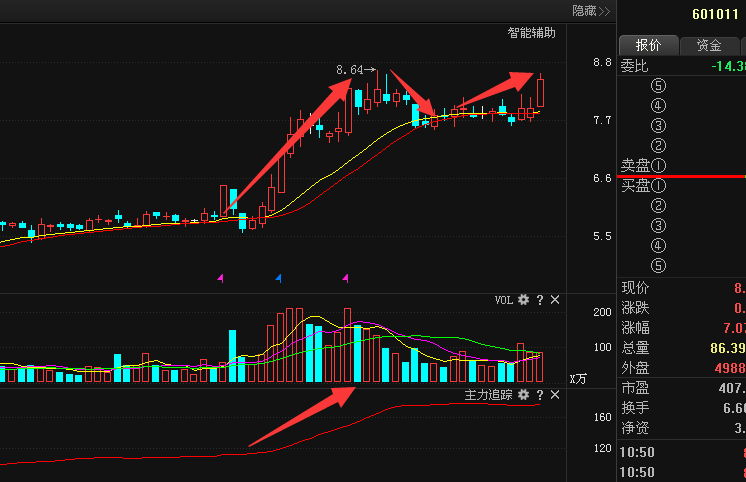The image size is (746, 482).
Task: Switch to the 报价 tab
Action: coord(648,45)
